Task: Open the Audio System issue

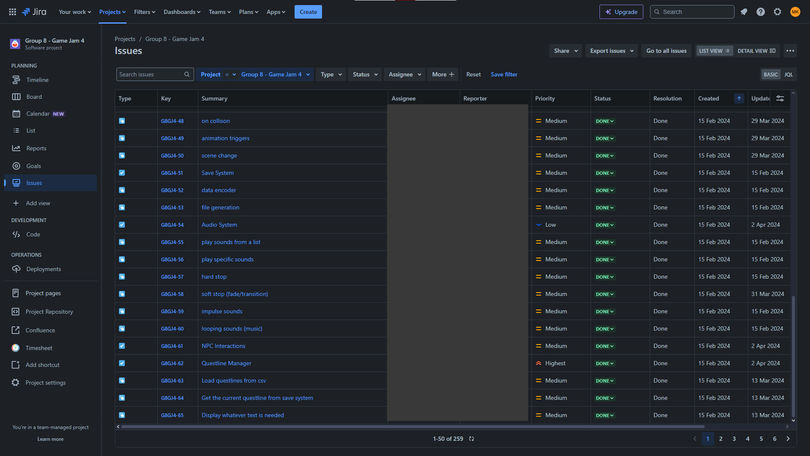Action: coord(219,225)
